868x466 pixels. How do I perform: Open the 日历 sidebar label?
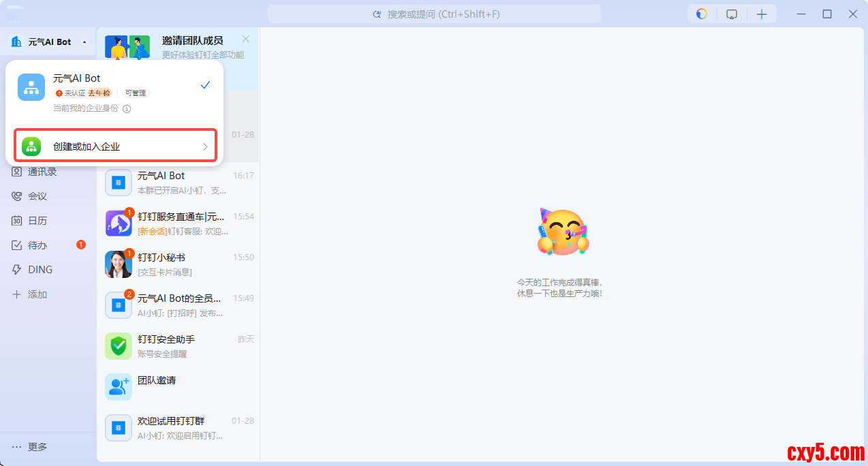point(37,221)
